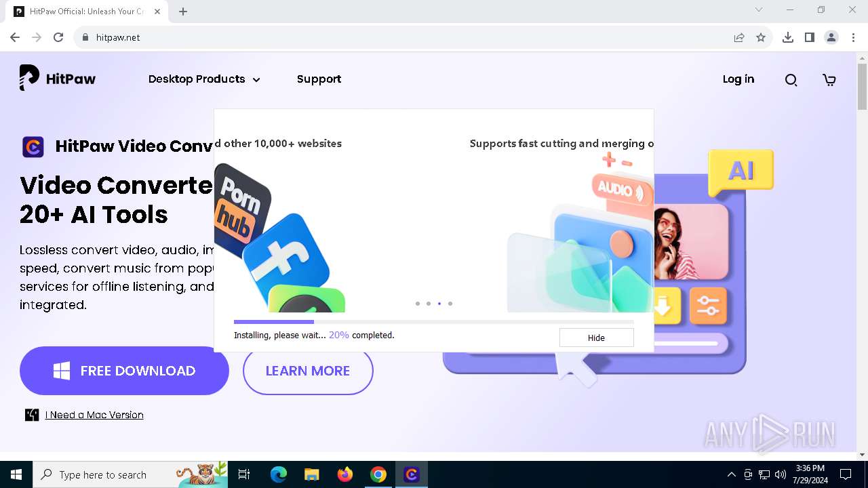Open Chrome three-dot menu

coord(853,37)
